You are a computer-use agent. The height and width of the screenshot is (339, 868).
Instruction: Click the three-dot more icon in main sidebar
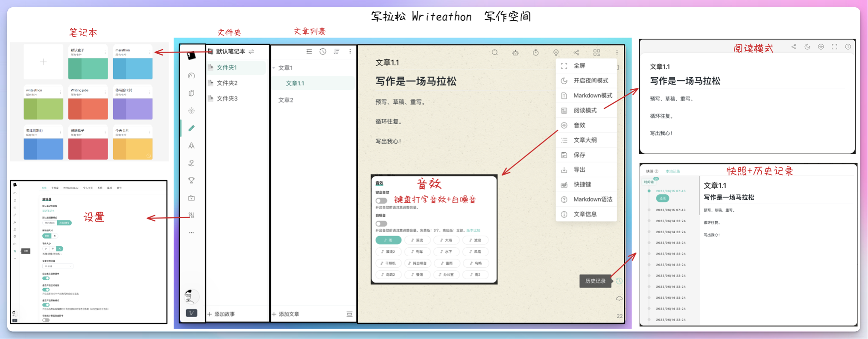click(192, 233)
